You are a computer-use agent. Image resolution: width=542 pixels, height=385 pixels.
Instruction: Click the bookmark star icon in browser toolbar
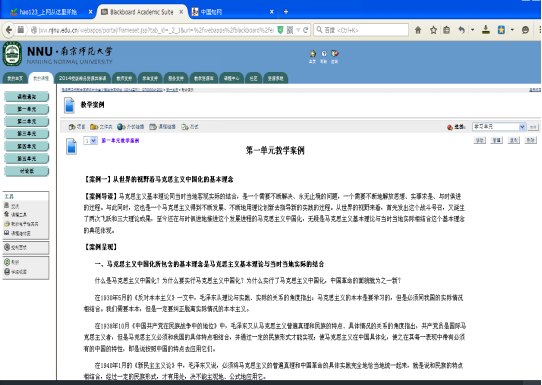[x=433, y=30]
